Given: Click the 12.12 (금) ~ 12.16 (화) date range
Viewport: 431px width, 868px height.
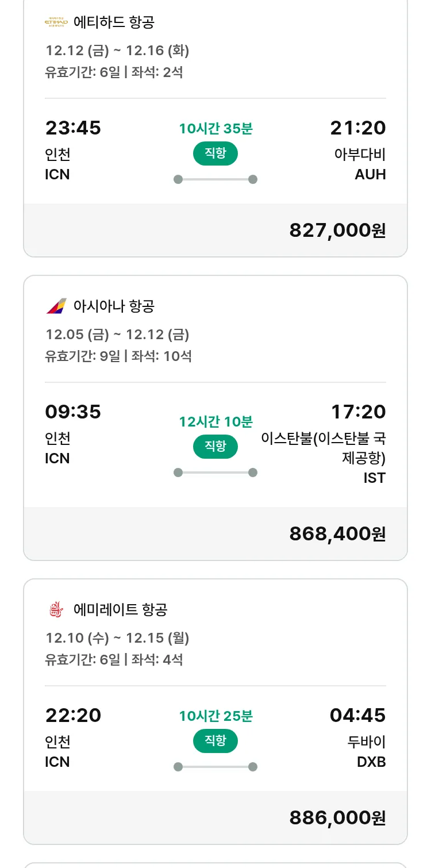Looking at the screenshot, I should click(x=117, y=51).
